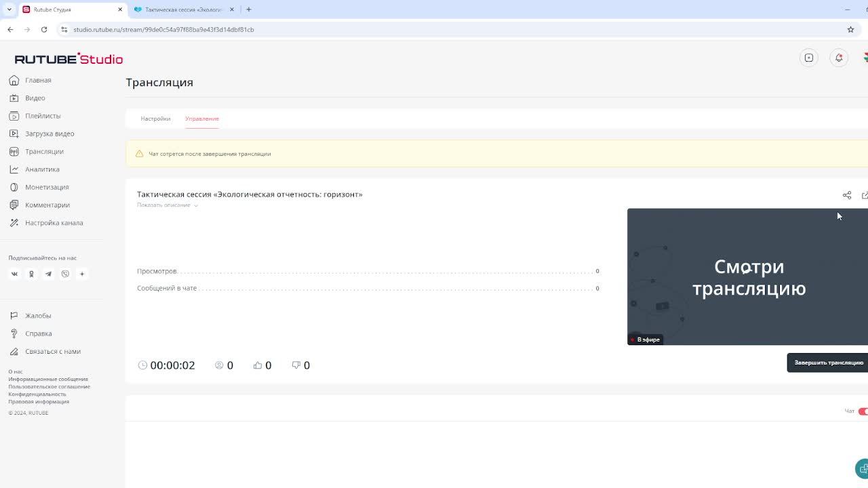Click the О нас footer link
868x488 pixels.
point(15,371)
